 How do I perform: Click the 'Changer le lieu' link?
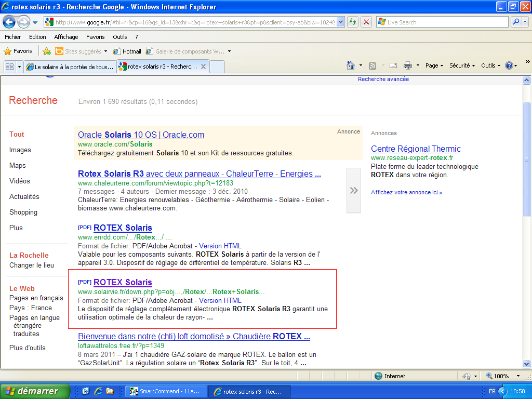[31, 265]
